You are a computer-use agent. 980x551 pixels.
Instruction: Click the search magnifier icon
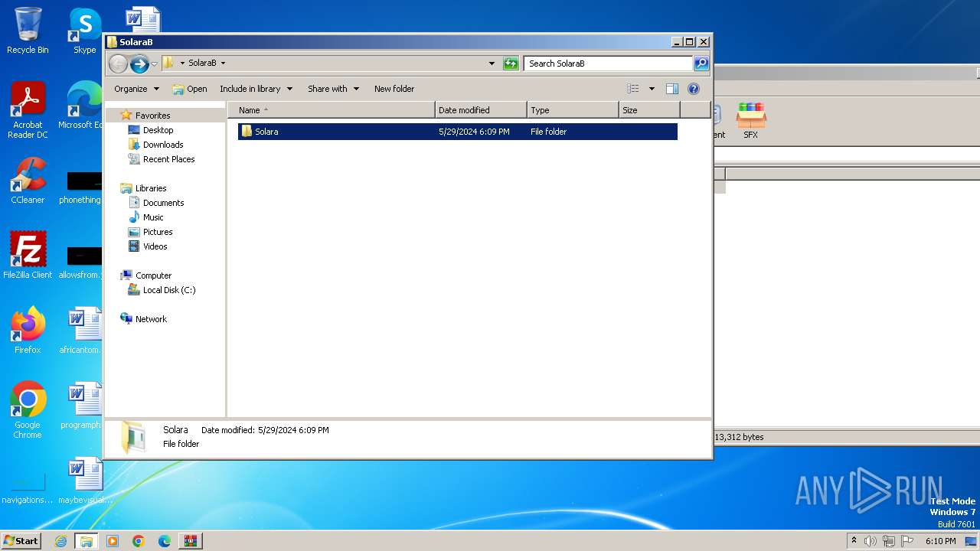click(x=701, y=64)
